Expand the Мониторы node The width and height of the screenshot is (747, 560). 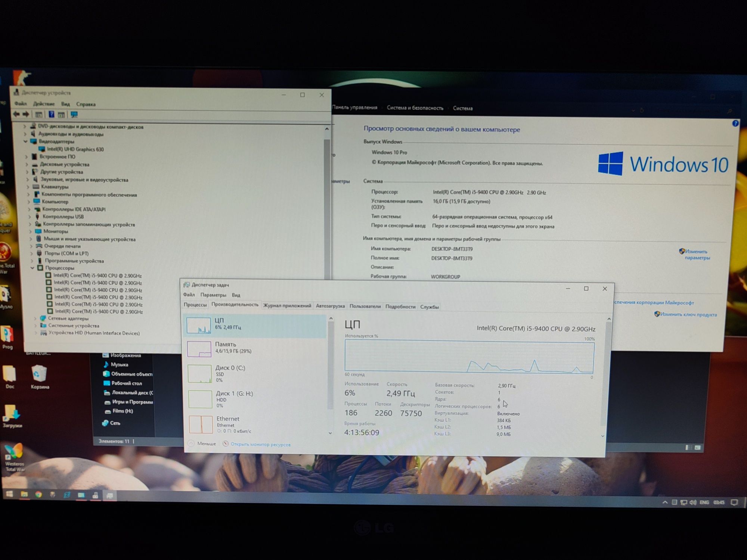[30, 231]
